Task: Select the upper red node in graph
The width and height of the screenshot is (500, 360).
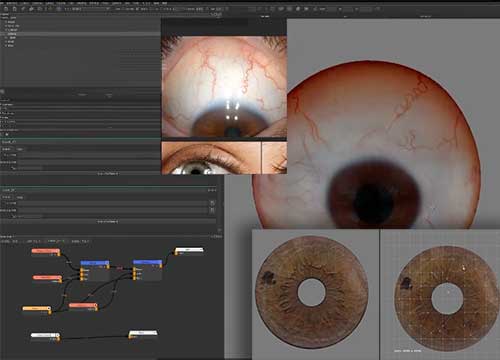Action: 46,252
